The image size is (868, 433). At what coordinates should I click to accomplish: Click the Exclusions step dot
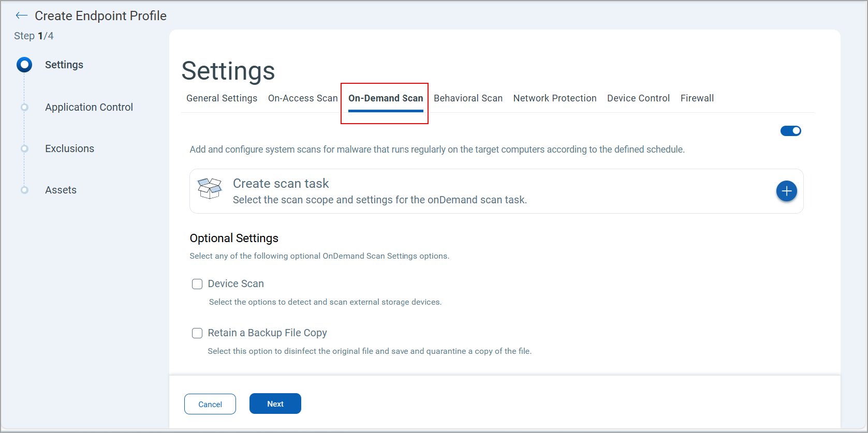pyautogui.click(x=24, y=148)
